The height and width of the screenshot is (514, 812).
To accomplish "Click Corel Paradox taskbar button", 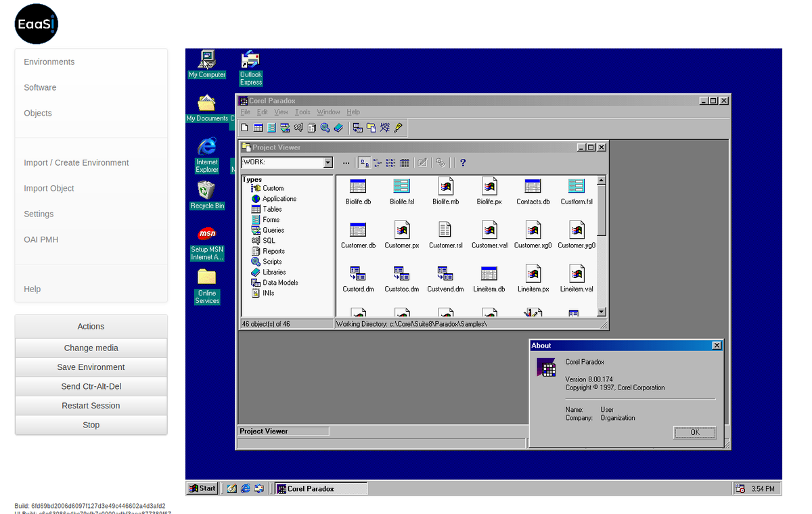I will (x=321, y=488).
